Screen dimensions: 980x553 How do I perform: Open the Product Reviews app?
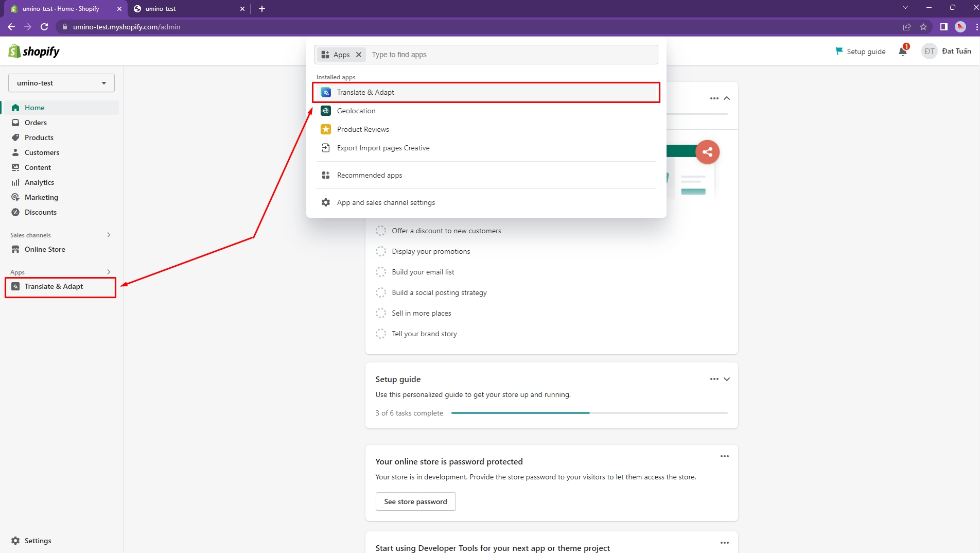[362, 129]
